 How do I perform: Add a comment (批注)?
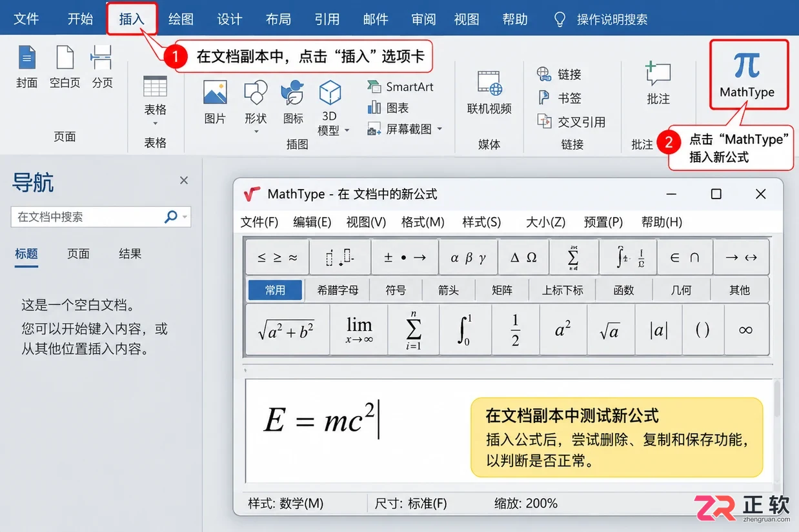pyautogui.click(x=658, y=83)
